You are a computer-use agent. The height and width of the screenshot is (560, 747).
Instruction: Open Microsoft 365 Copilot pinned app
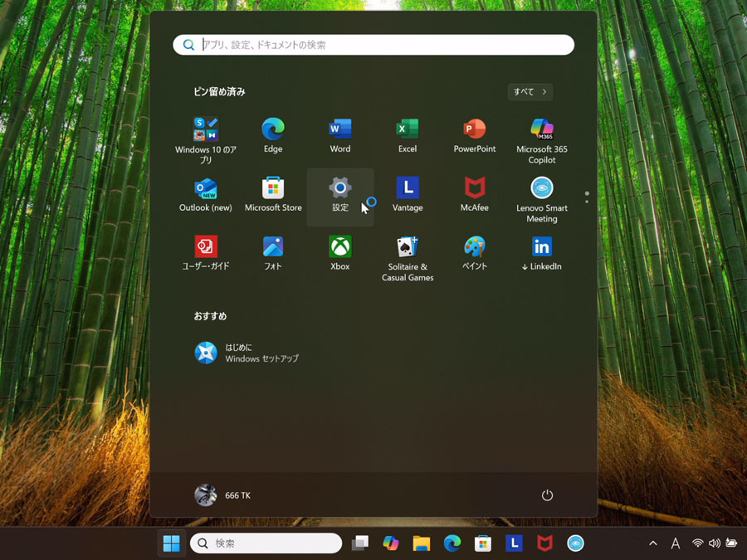click(x=542, y=141)
